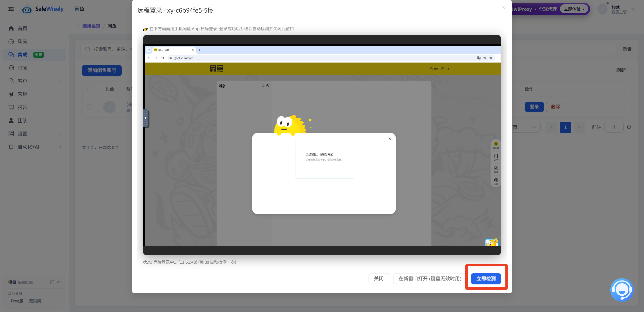Click the 立即体验 banner button
This screenshot has height=312, width=644.
574,9
